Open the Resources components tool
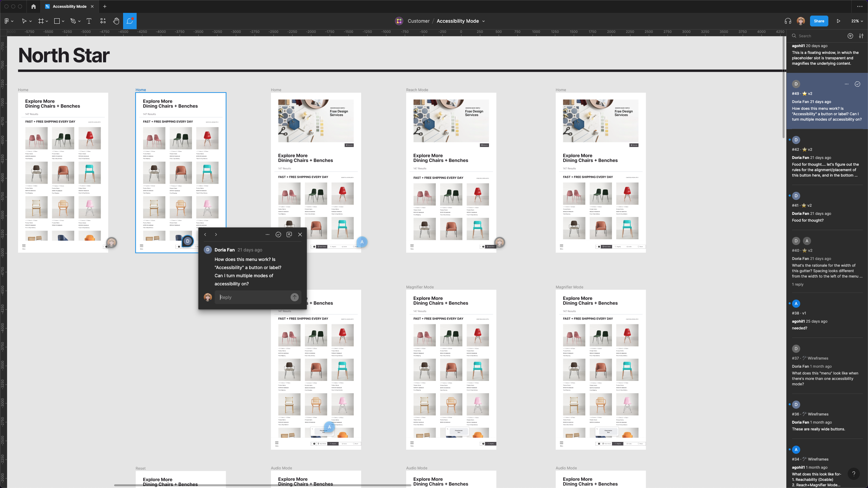The image size is (868, 488). (x=103, y=21)
